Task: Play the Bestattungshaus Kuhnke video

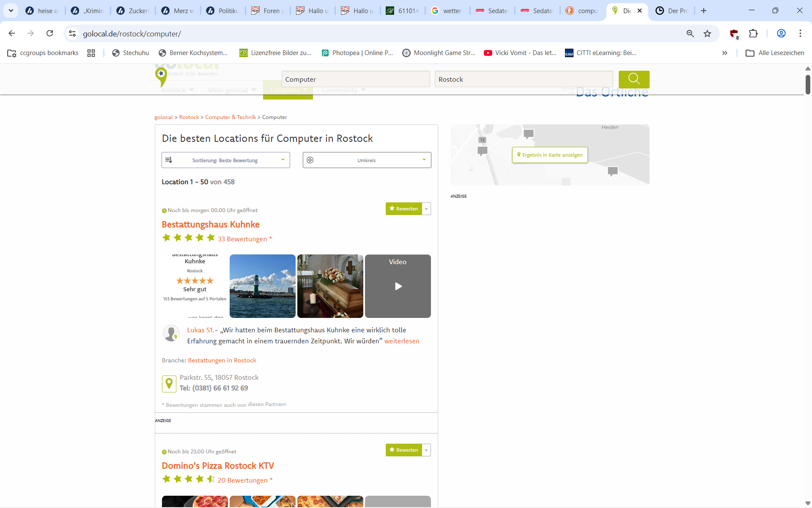Action: pyautogui.click(x=398, y=286)
